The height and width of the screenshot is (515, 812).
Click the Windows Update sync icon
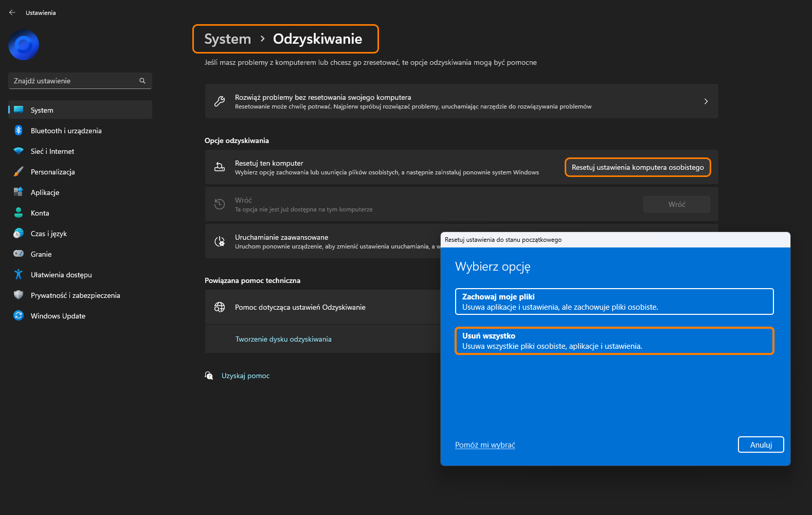click(x=19, y=315)
